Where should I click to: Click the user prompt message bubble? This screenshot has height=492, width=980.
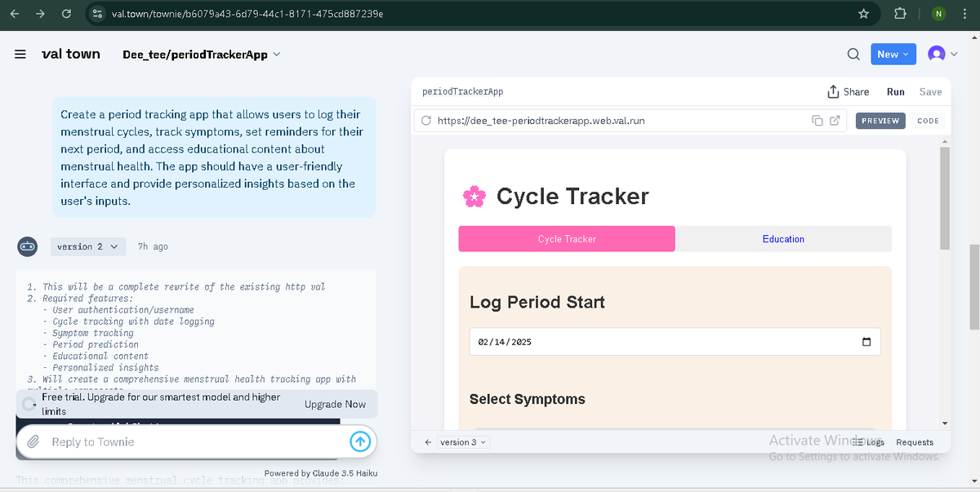(214, 157)
